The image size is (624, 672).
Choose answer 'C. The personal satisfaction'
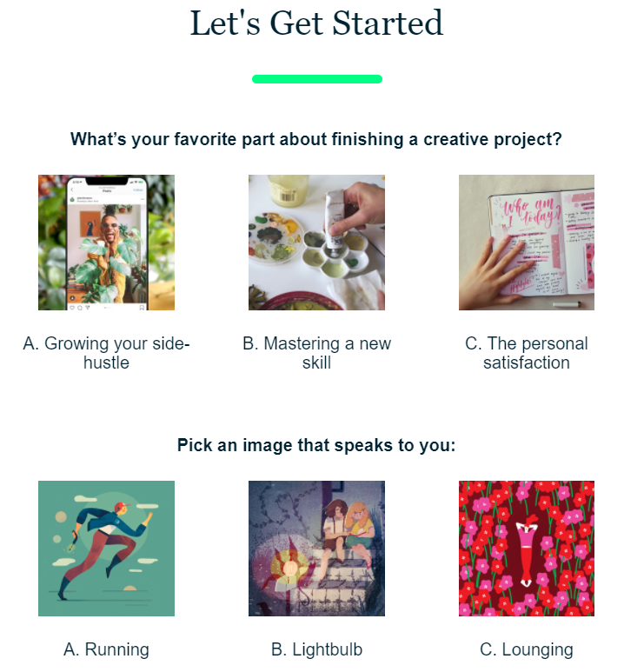(x=527, y=353)
